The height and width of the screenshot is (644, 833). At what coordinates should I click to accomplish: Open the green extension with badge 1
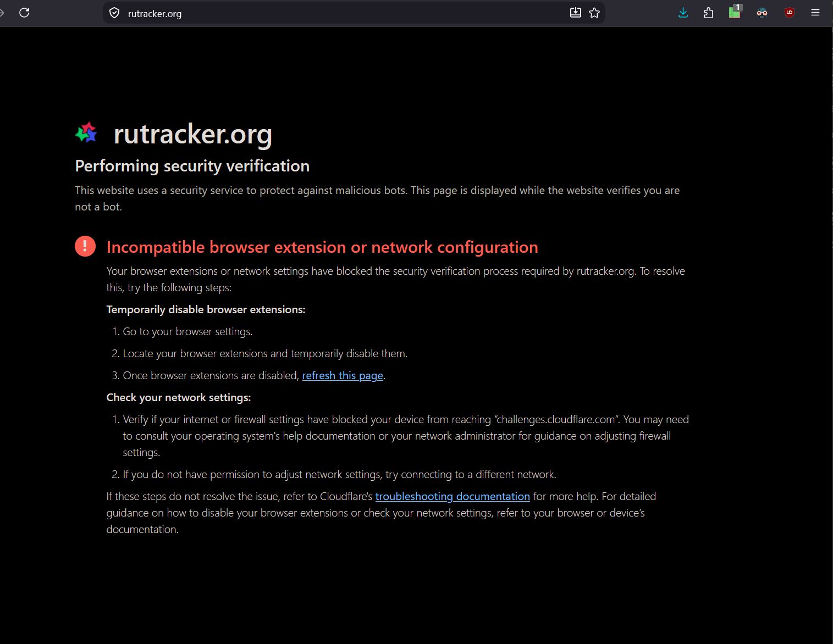point(735,12)
